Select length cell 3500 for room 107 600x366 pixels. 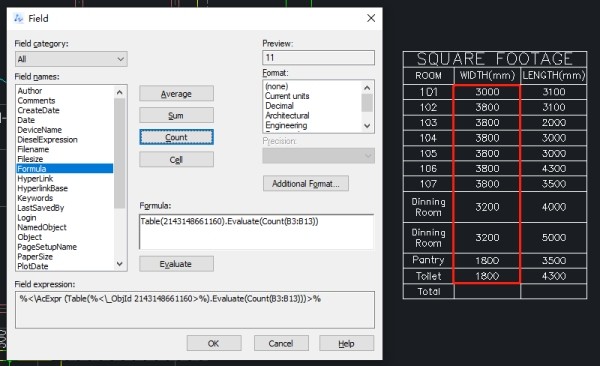point(554,184)
